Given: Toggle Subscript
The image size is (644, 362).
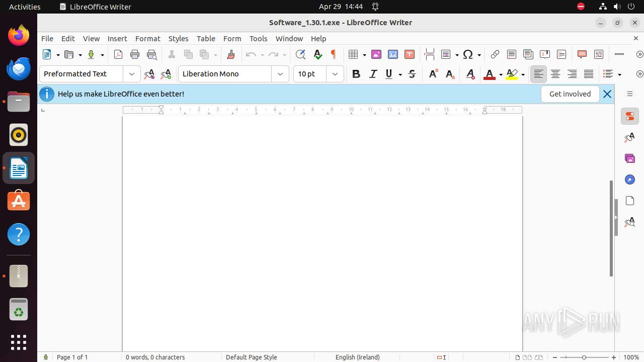Looking at the screenshot, I should (450, 74).
